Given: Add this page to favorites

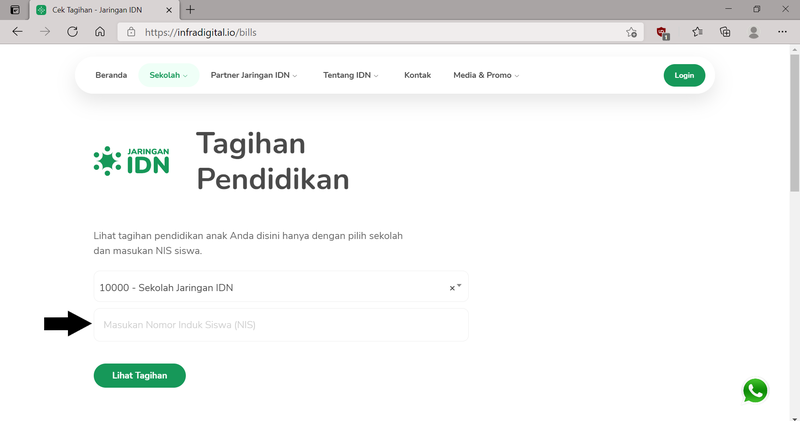Looking at the screenshot, I should pyautogui.click(x=631, y=32).
